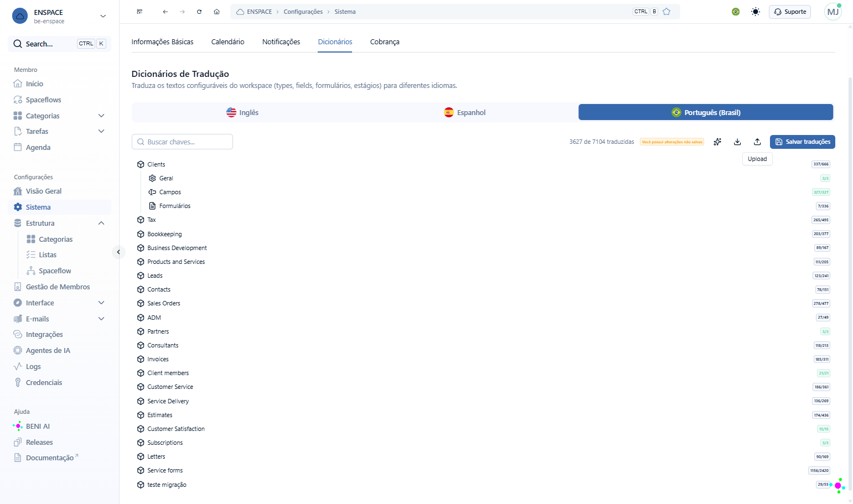Viewport: 853px width, 504px height.
Task: Click the AI auto-translate sparkle icon
Action: click(717, 142)
